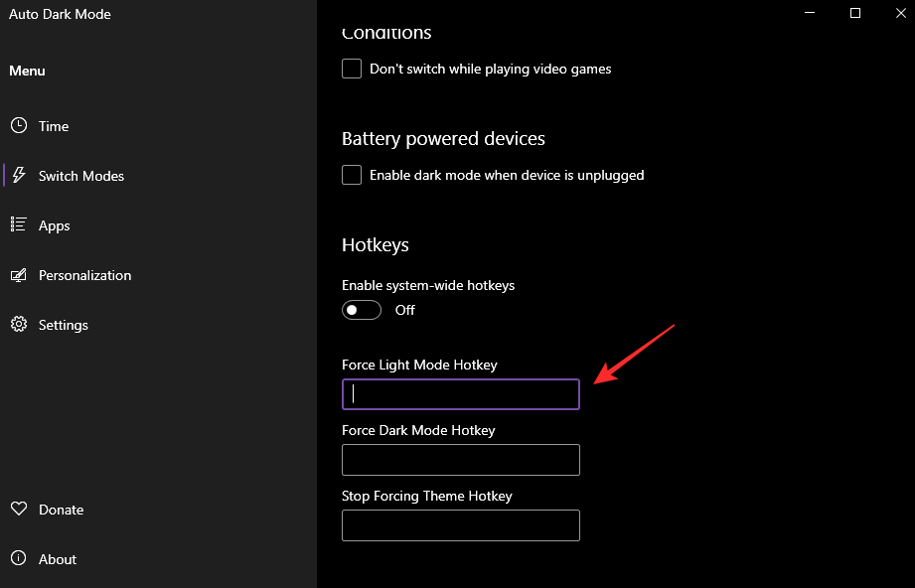The width and height of the screenshot is (915, 588).
Task: Toggle system-wide hotkeys on
Action: 361,310
